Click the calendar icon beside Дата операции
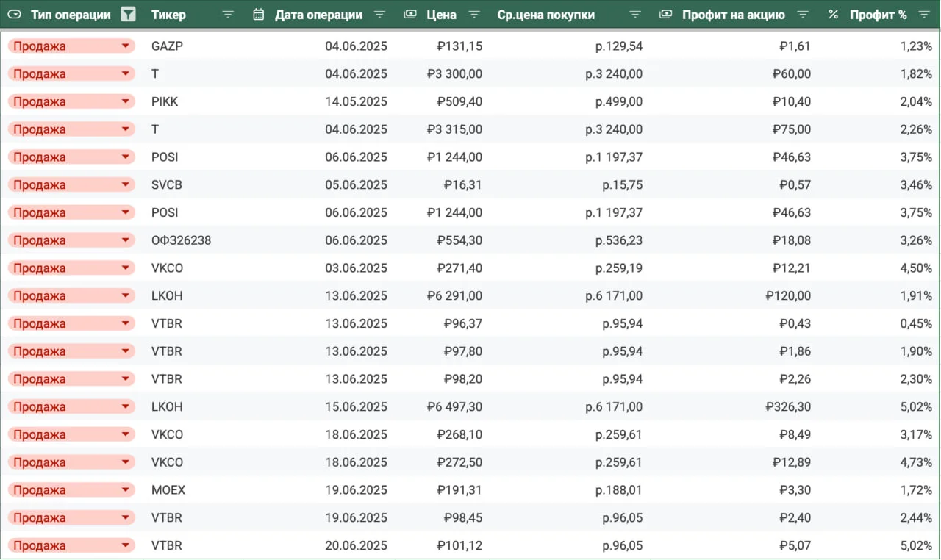The height and width of the screenshot is (560, 941). (x=258, y=15)
